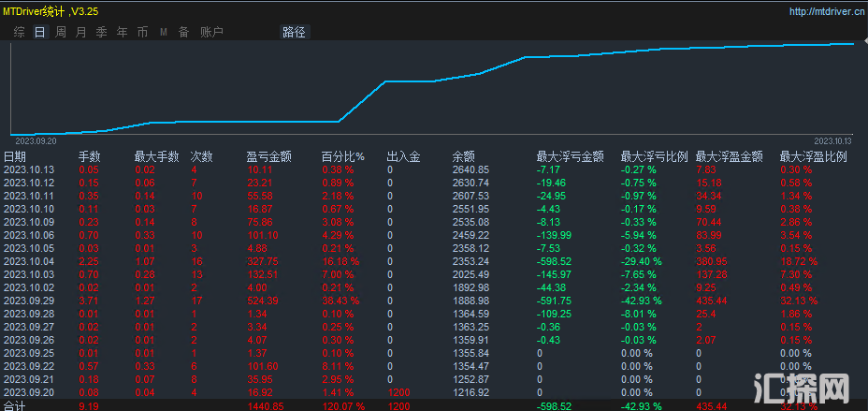Click the 合计 total row label
This screenshot has height=411, width=868.
click(15, 406)
